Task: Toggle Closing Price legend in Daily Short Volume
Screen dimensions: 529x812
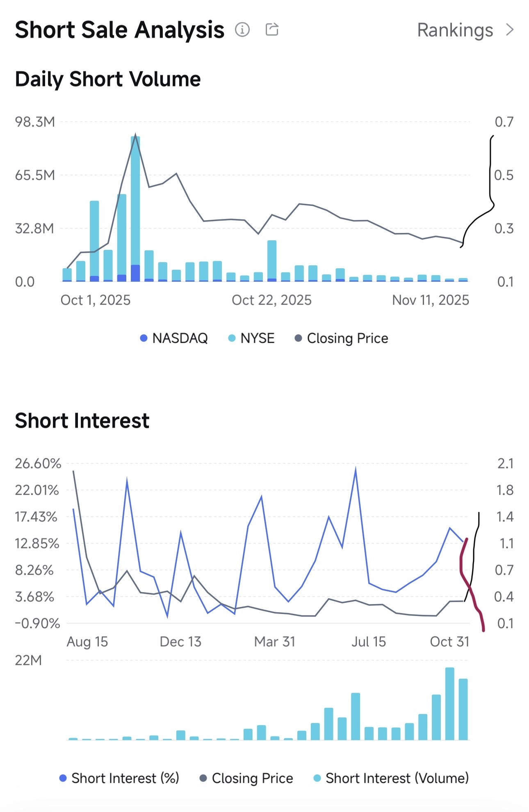Action: (342, 338)
